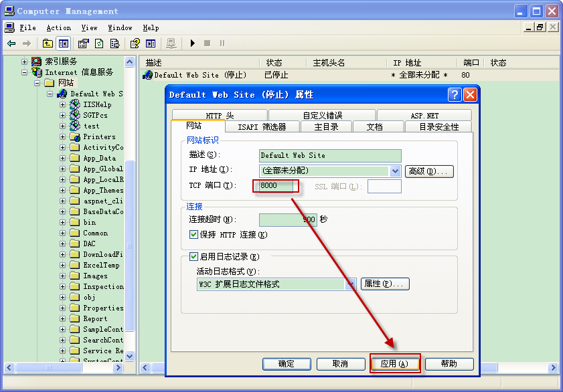Viewport: 563px width, 392px height.
Task: Click the Forward arrow toolbar icon
Action: point(27,43)
